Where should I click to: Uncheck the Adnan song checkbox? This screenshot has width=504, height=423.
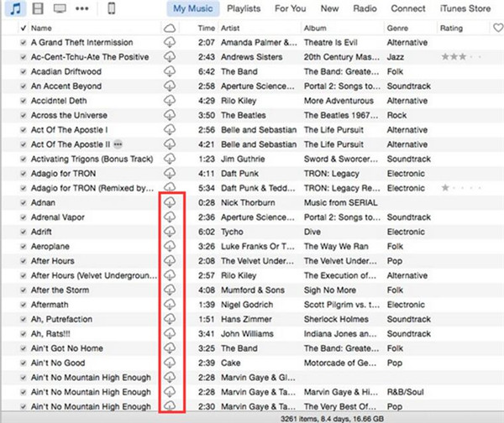pyautogui.click(x=24, y=202)
